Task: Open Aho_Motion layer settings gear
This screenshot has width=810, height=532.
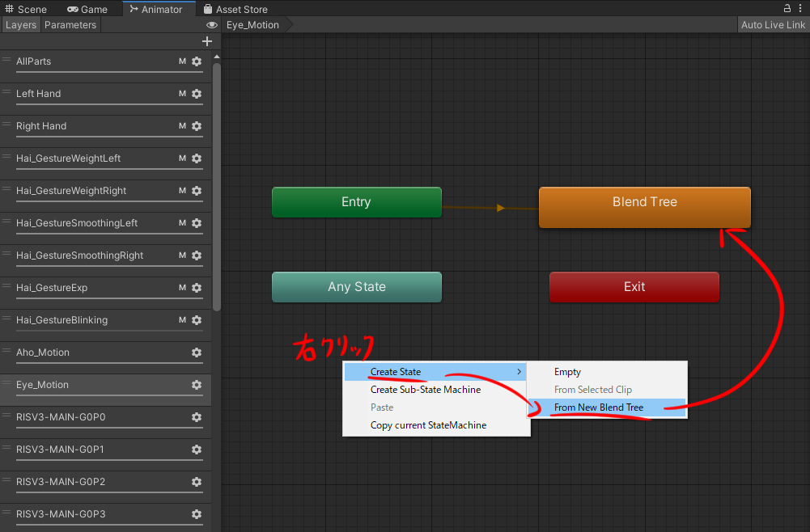Action: pos(197,353)
